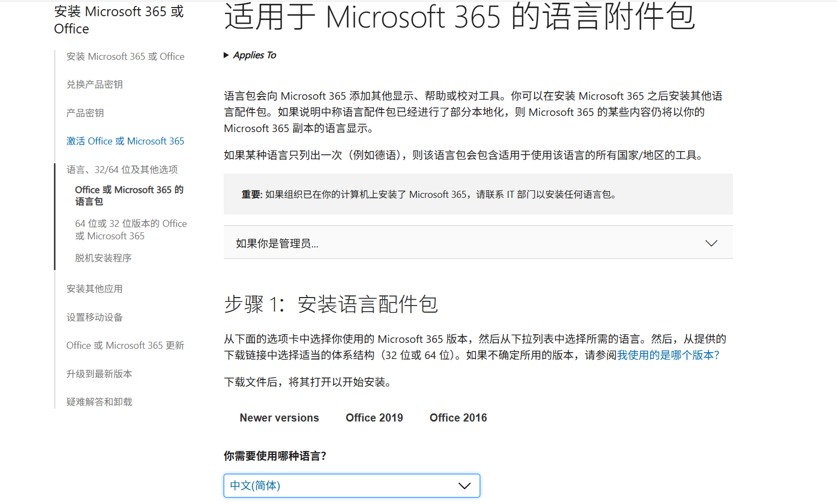Go to 安装其他应用 in sidebar
This screenshot has width=837, height=504.
[94, 289]
